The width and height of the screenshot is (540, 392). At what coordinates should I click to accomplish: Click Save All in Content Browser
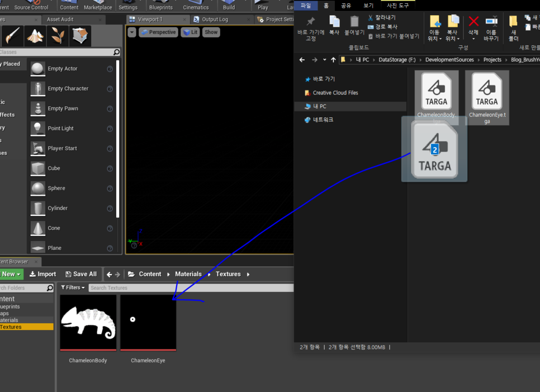point(81,274)
